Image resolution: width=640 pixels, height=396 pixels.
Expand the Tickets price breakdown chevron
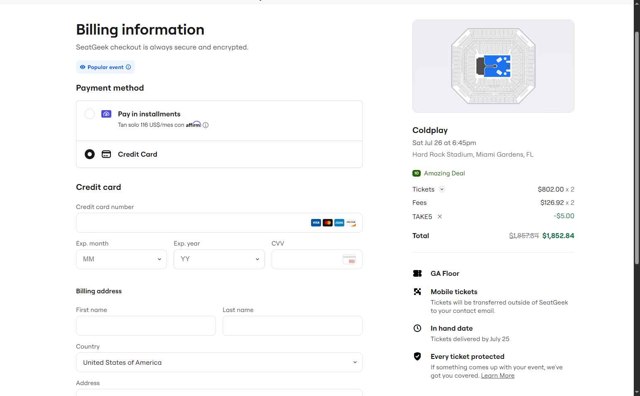click(442, 189)
